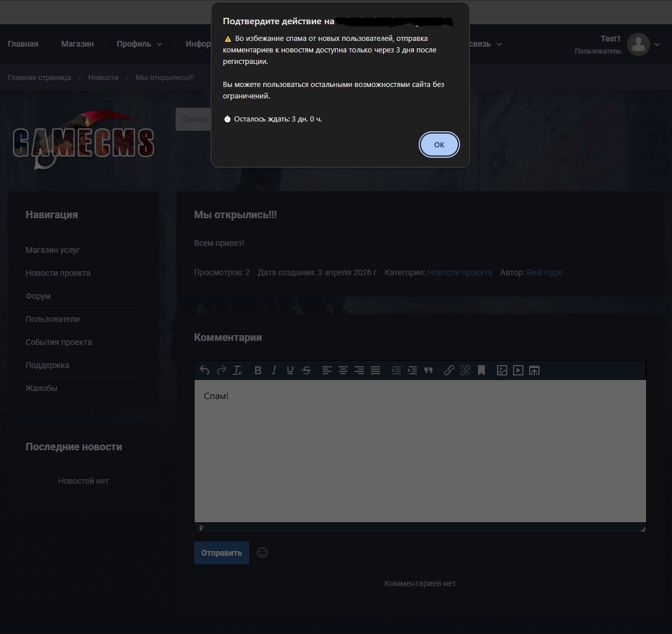Click the insert media video icon
The image size is (672, 634).
[518, 370]
